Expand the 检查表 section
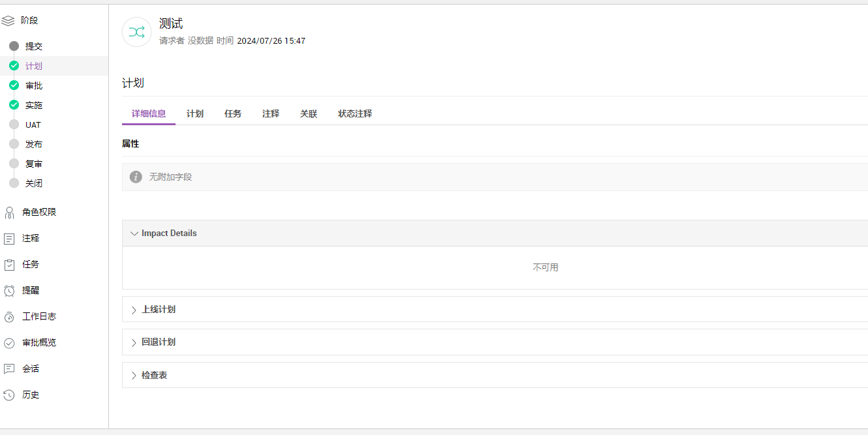 pyautogui.click(x=154, y=376)
